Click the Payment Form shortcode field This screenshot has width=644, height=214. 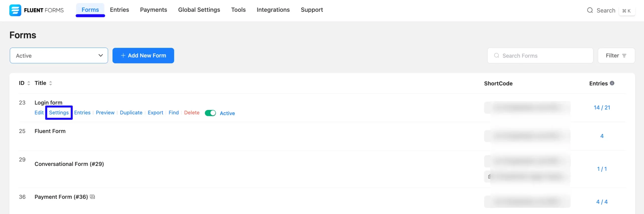(x=527, y=202)
